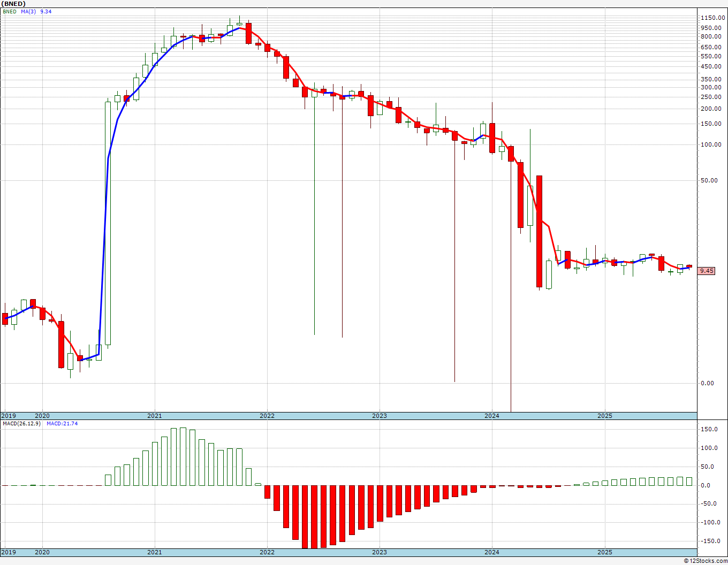Image resolution: width=728 pixels, height=565 pixels.
Task: Click "2022" on the MACD panel time axis
Action: (267, 552)
